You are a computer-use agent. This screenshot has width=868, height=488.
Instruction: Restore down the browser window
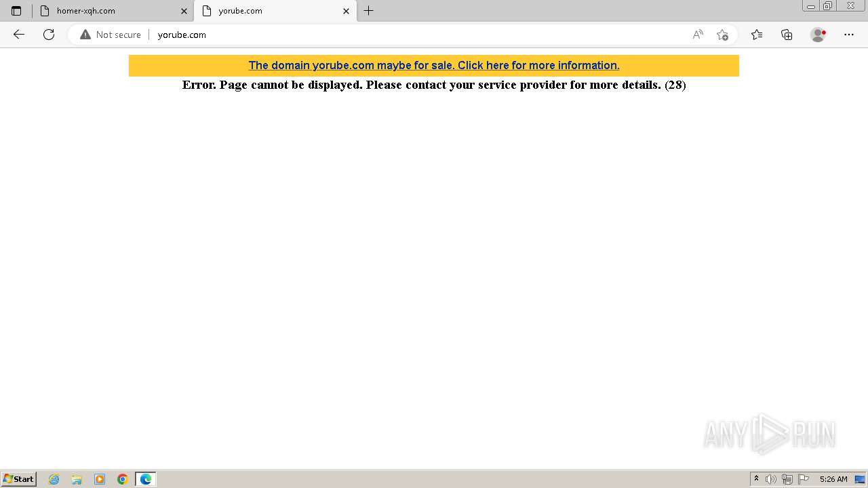pyautogui.click(x=828, y=6)
